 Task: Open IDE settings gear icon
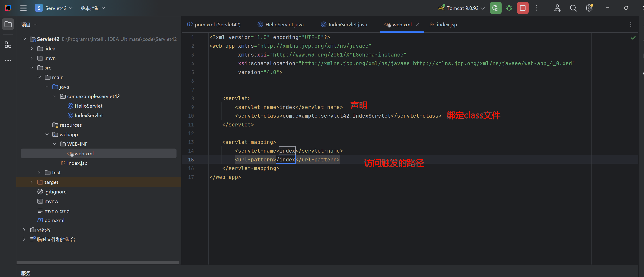[589, 8]
